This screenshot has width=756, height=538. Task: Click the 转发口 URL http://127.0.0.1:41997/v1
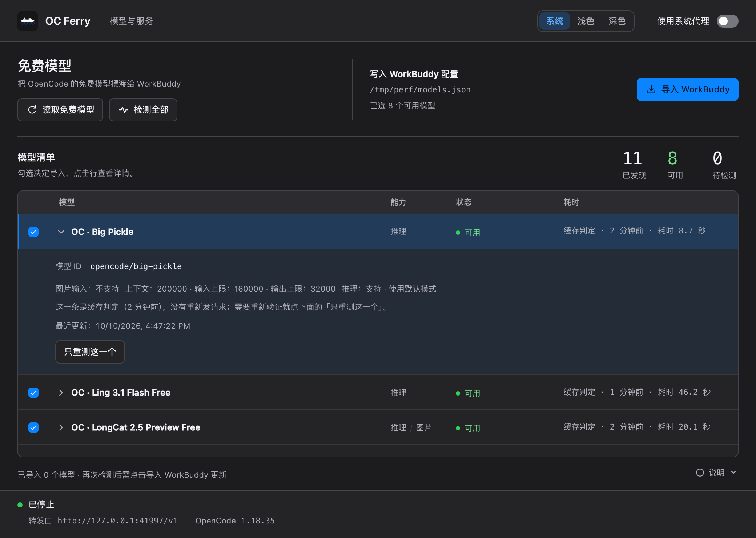tap(118, 521)
